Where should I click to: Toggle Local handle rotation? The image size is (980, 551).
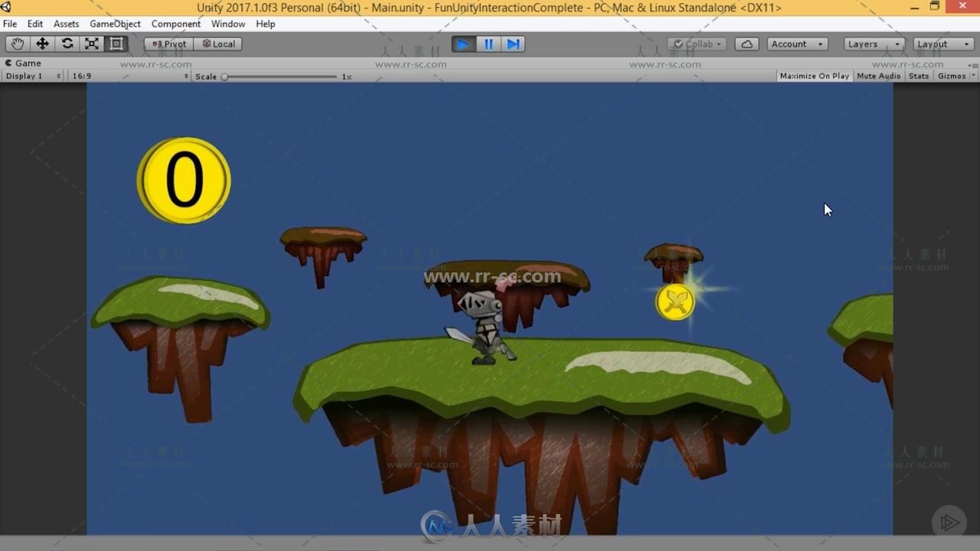click(x=218, y=44)
